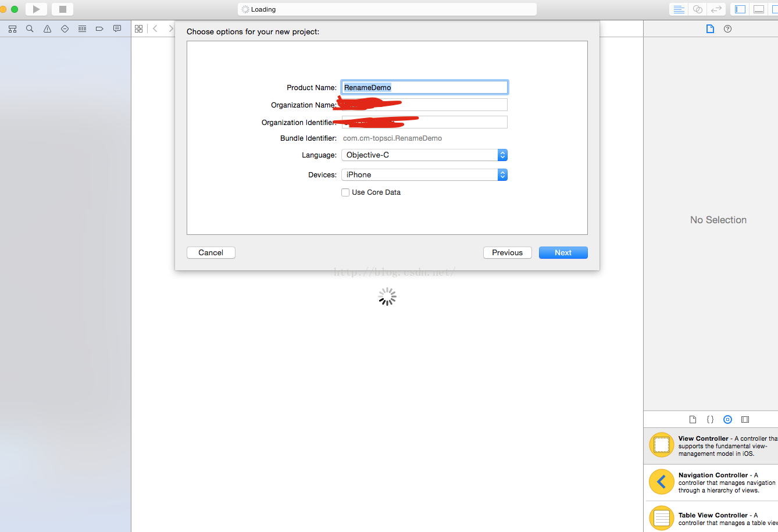Viewport: 778px width, 532px height.
Task: Open the File Template library tab
Action: [x=693, y=419]
